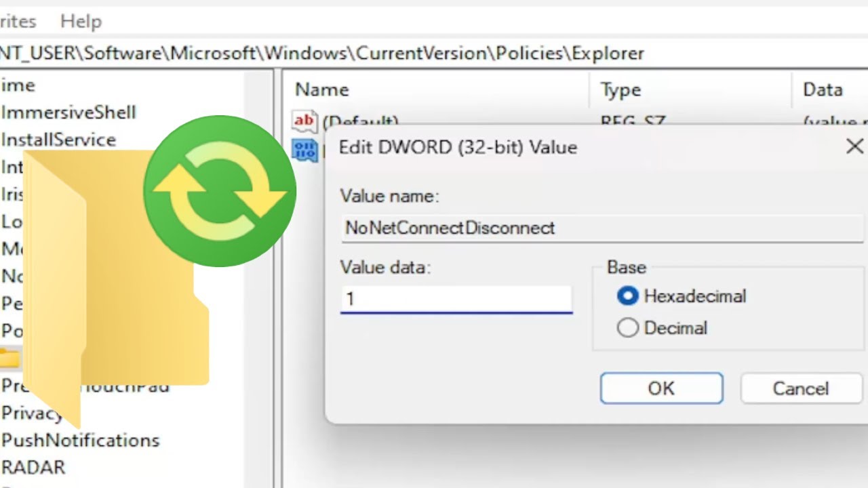Image resolution: width=868 pixels, height=488 pixels.
Task: Select the RADAR key
Action: point(33,468)
